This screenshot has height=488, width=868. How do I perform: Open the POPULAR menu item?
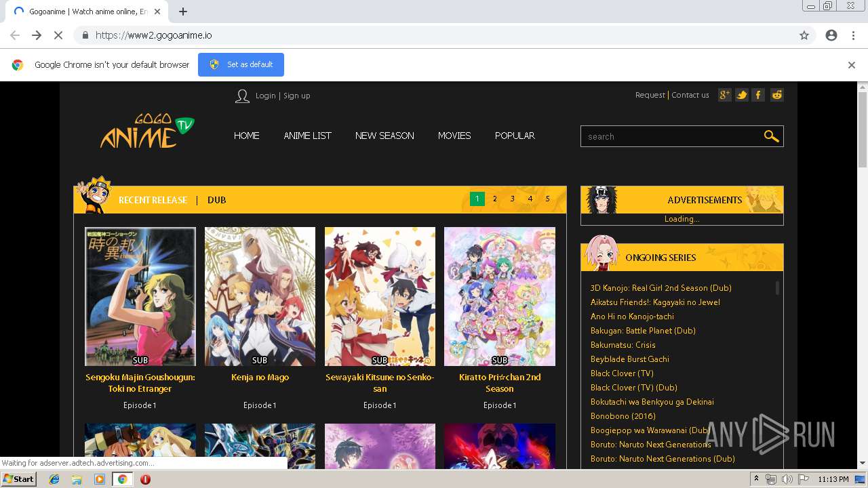click(515, 136)
